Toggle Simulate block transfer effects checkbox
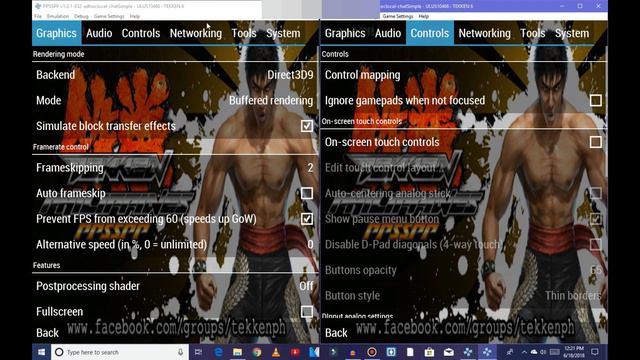The height and width of the screenshot is (360, 640). [x=307, y=126]
